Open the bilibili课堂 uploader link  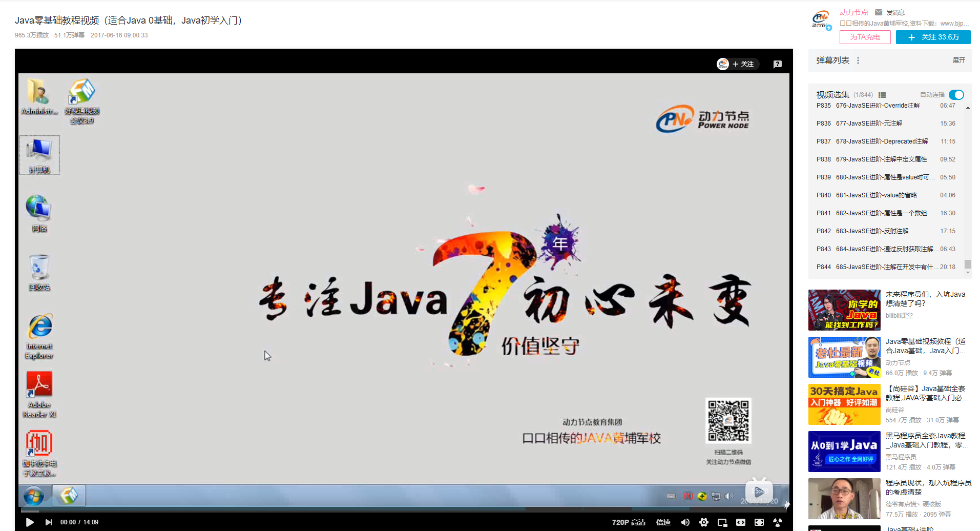[899, 316]
